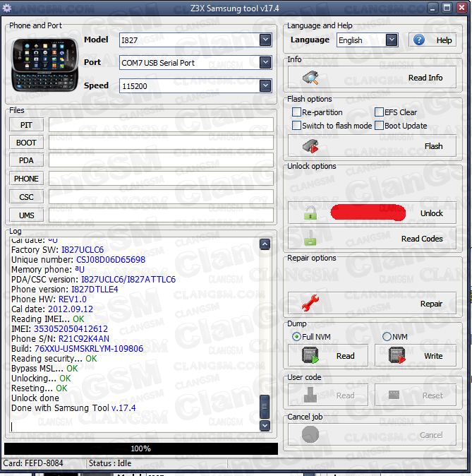The image size is (472, 476).
Task: Click the Read Info button label
Action: coord(425,78)
